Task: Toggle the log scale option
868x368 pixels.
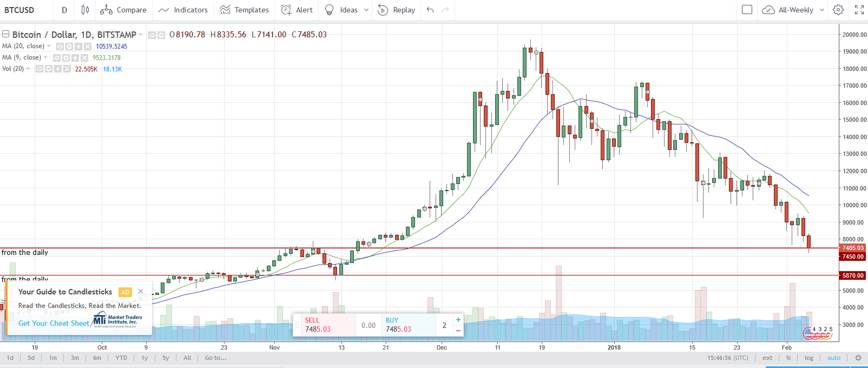Action: coord(808,358)
